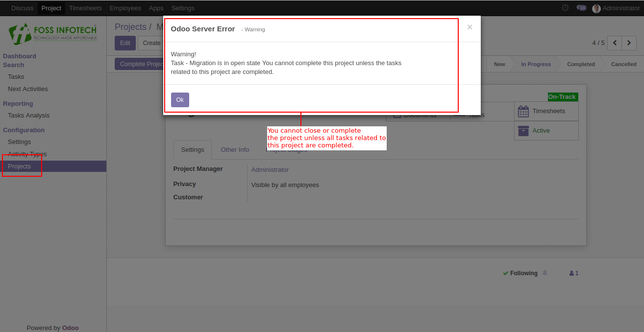Set project stage to New
Screen dimensions: 644x332
[x=499, y=64]
